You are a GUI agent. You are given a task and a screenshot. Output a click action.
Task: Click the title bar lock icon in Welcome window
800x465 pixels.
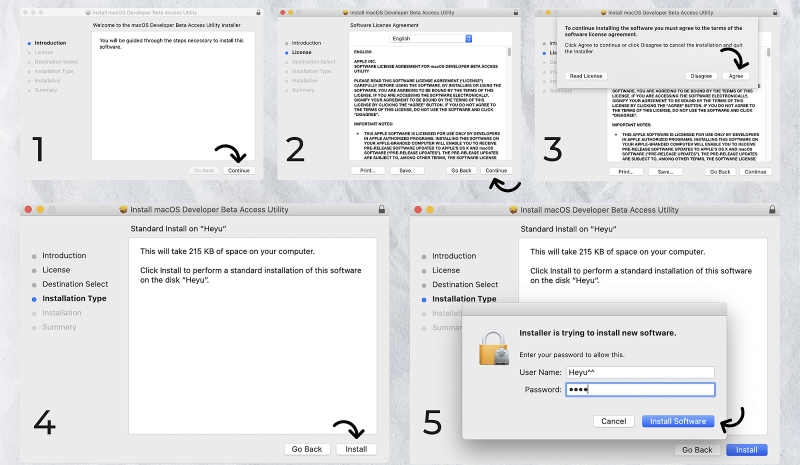coord(258,12)
